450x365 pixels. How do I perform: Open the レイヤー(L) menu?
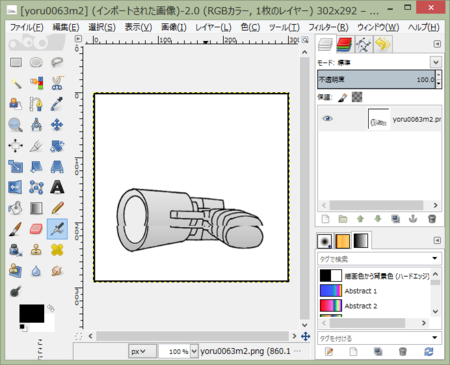213,27
